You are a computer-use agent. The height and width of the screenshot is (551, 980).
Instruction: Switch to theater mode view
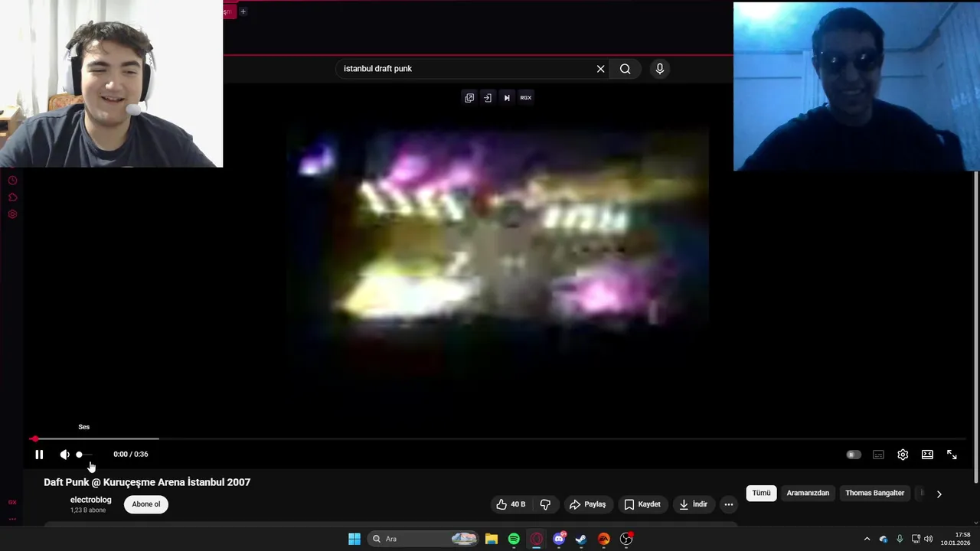point(927,455)
